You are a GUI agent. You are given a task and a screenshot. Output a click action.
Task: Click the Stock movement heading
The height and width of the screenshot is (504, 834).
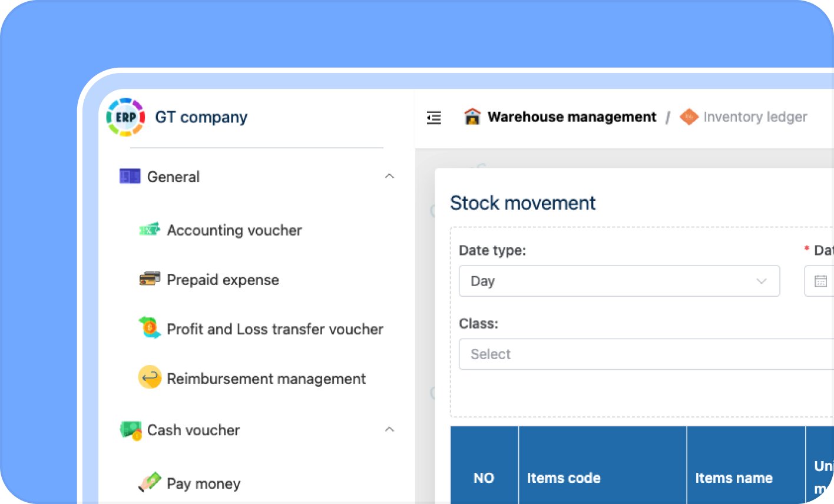[x=523, y=203]
